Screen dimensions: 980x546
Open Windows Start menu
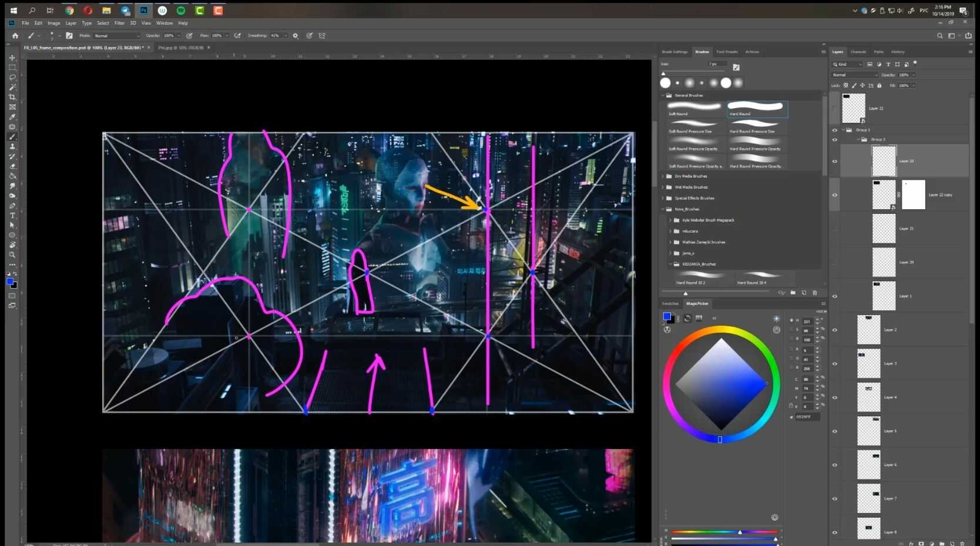tap(14, 11)
